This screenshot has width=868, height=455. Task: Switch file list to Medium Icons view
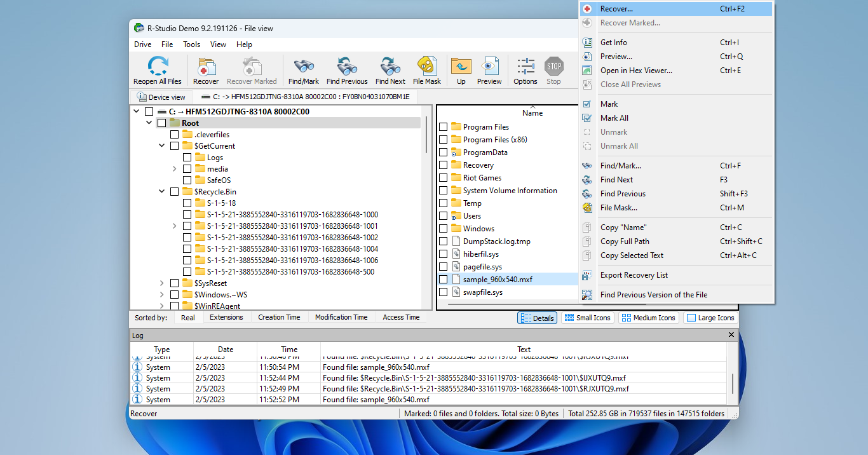pyautogui.click(x=648, y=318)
